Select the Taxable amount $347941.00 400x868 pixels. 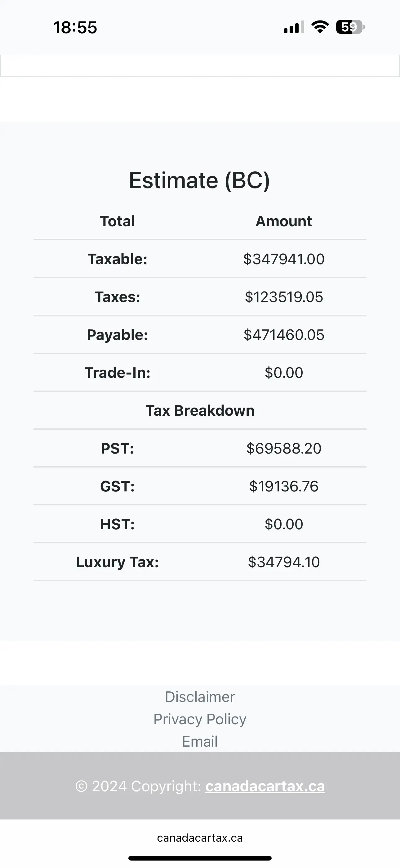click(283, 259)
